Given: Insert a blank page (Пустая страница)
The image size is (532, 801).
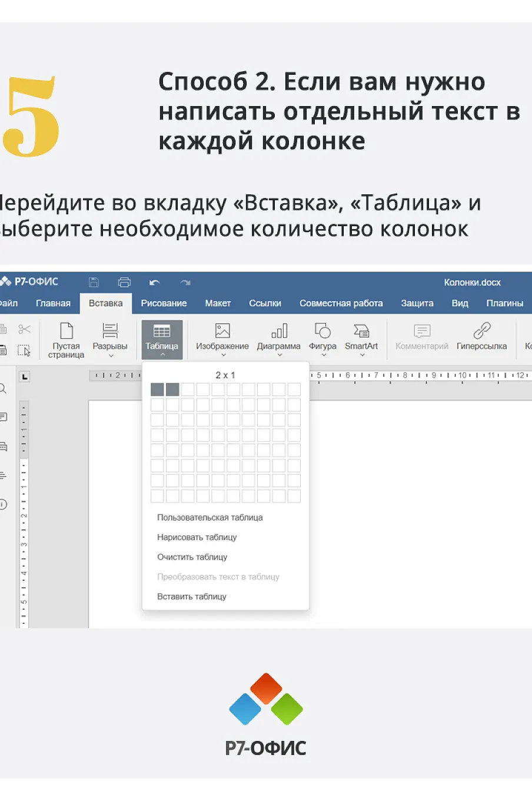Looking at the screenshot, I should (x=66, y=340).
